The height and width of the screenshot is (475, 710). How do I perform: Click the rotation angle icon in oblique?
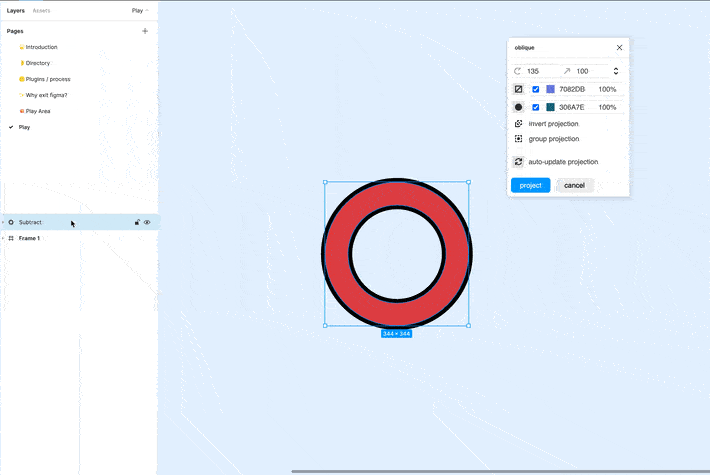518,71
